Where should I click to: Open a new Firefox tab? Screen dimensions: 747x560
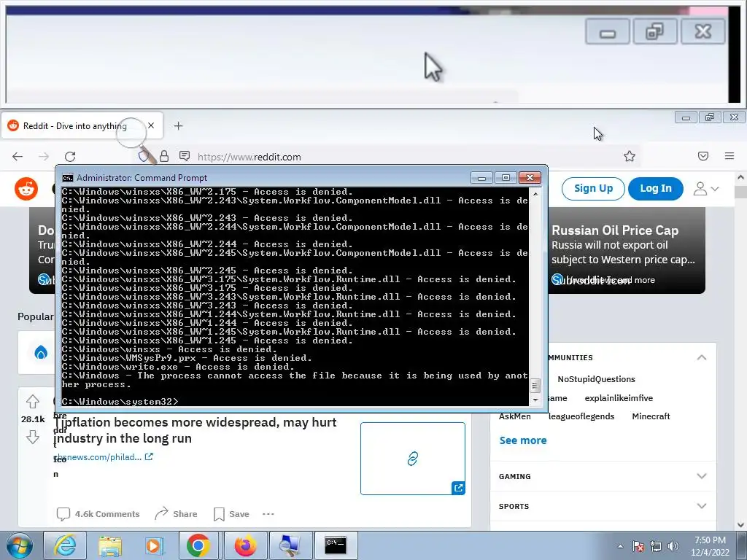(178, 125)
